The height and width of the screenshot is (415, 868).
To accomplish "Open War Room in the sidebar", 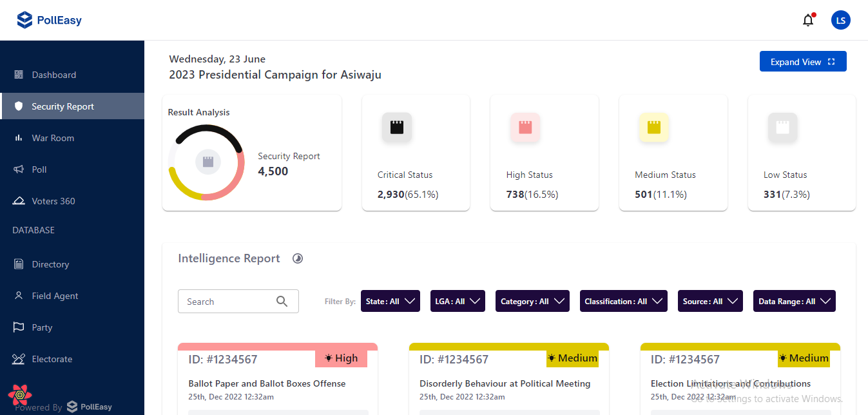I will [53, 138].
